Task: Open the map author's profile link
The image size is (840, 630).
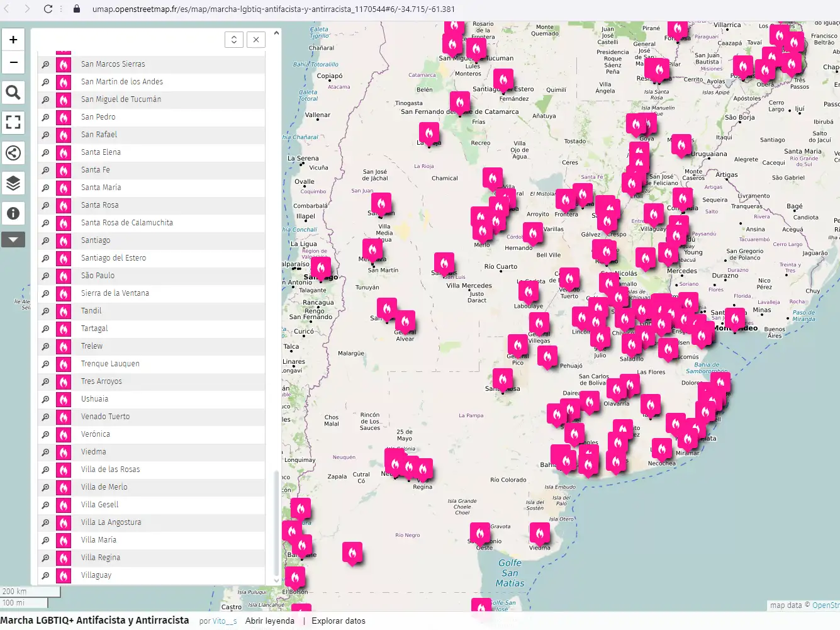Action: click(x=225, y=621)
